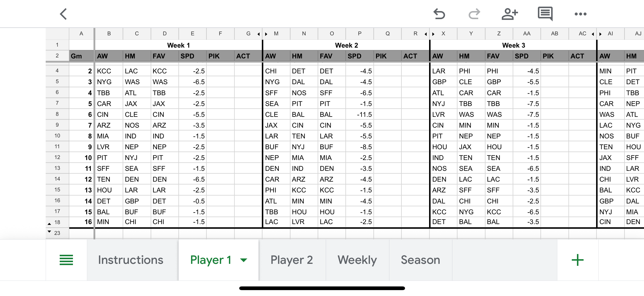Open the Weekly sheet tab
Image resolution: width=644 pixels, height=296 pixels.
click(x=357, y=260)
